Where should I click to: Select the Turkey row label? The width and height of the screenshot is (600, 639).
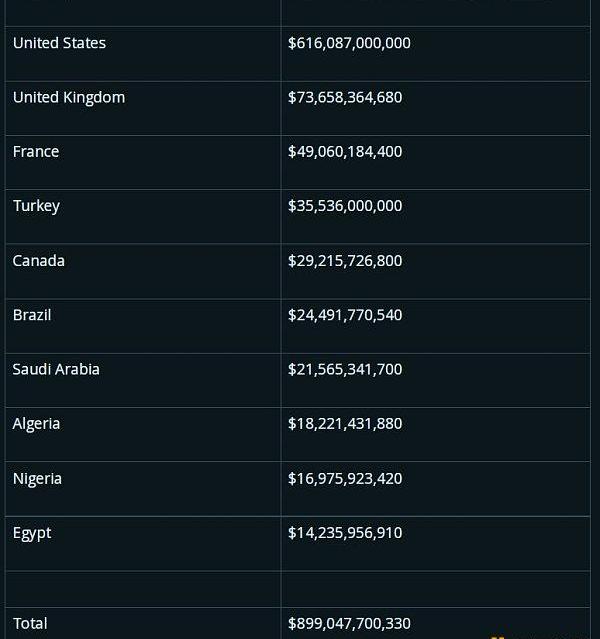36,206
